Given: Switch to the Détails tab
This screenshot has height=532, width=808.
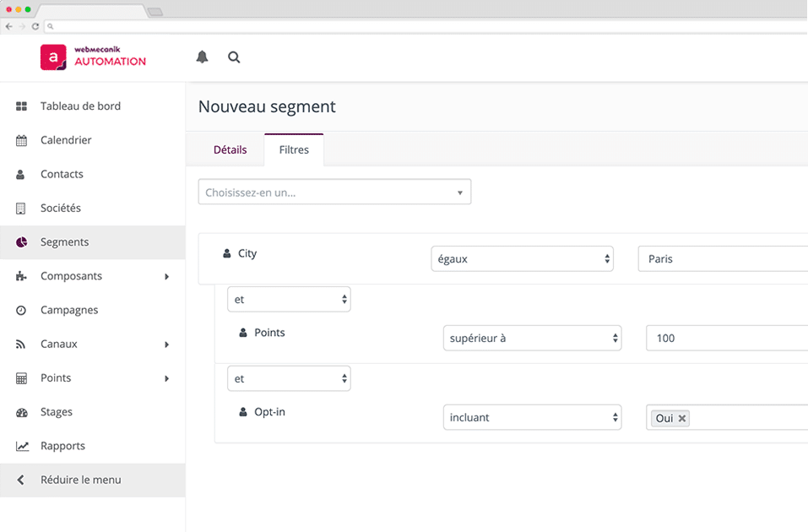Looking at the screenshot, I should pos(230,149).
